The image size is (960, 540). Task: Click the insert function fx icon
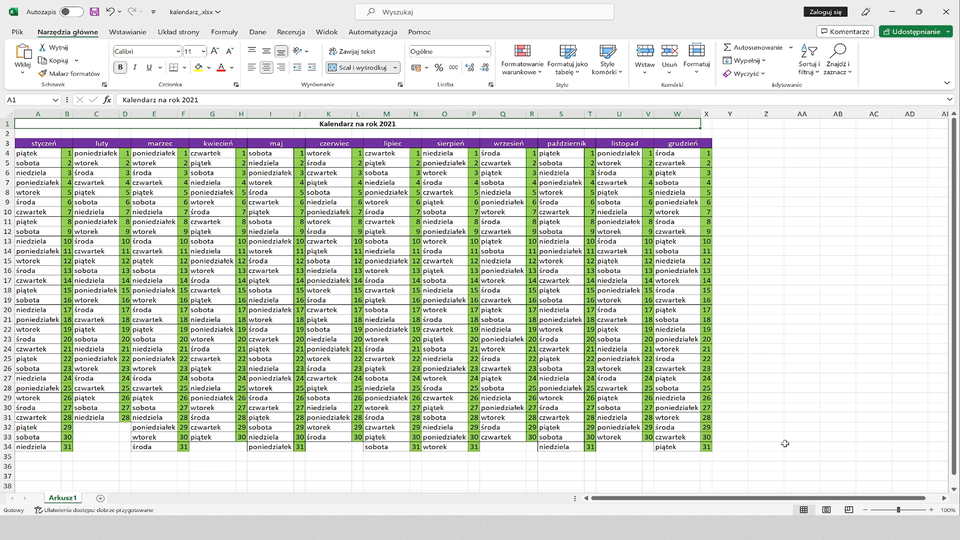[107, 100]
